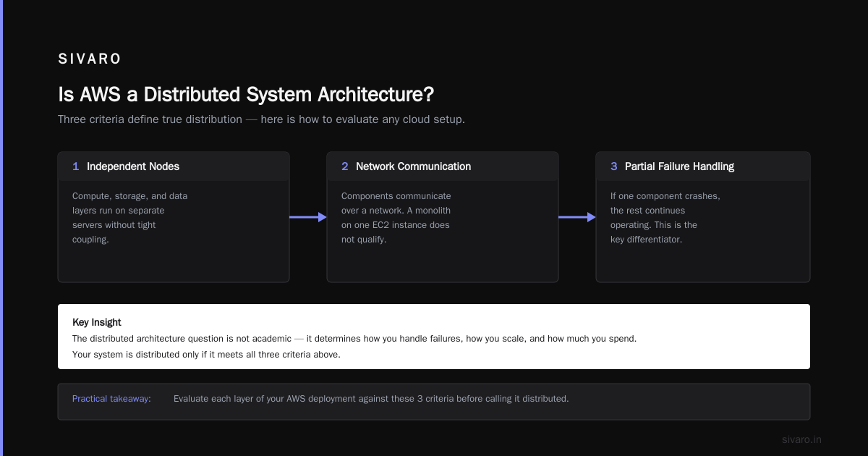The image size is (868, 456).
Task: Select the 'Is AWS a Distributed System Architecture?' heading
Action: pyautogui.click(x=246, y=95)
